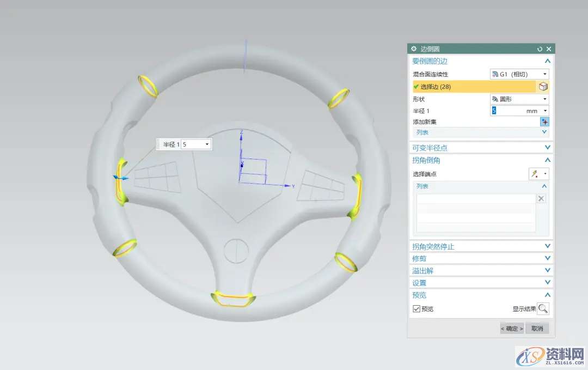The image size is (588, 370).
Task: Click the dialog settings gear icon
Action: [414, 49]
